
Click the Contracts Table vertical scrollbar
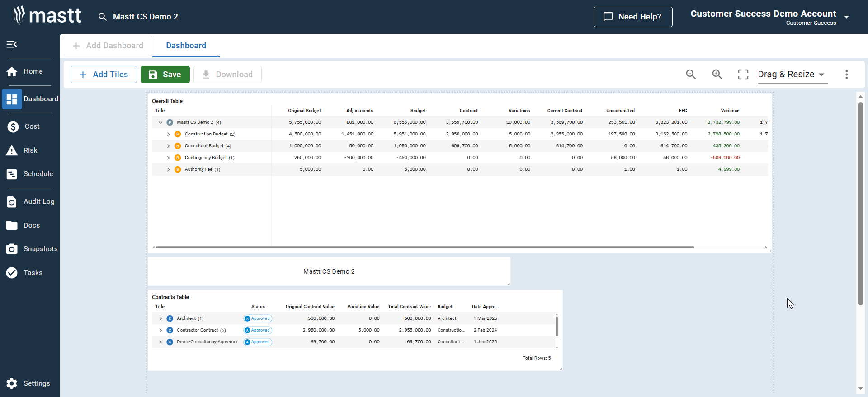click(557, 326)
